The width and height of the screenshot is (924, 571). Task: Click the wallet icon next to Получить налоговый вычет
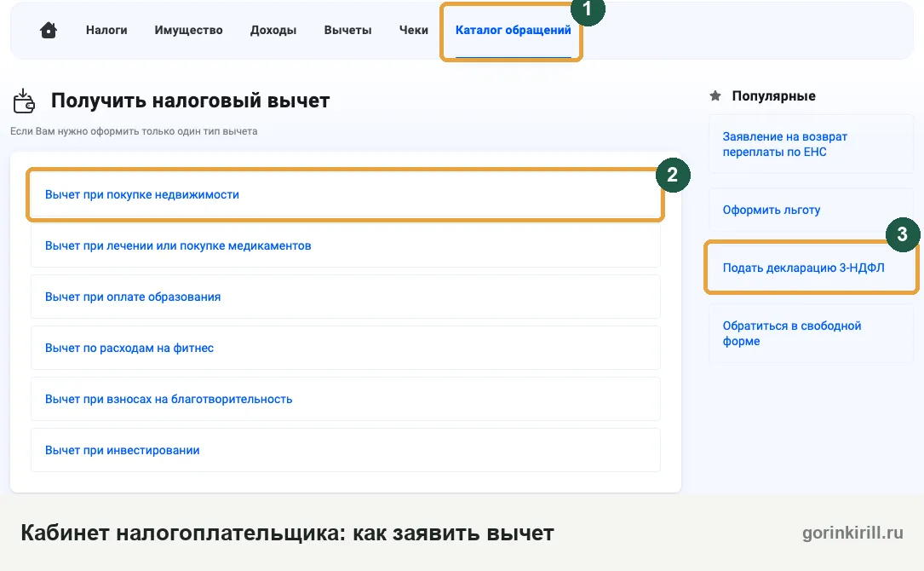click(24, 101)
